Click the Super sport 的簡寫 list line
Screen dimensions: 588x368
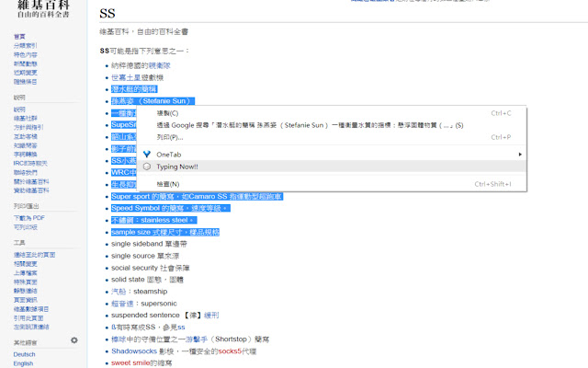tap(197, 196)
